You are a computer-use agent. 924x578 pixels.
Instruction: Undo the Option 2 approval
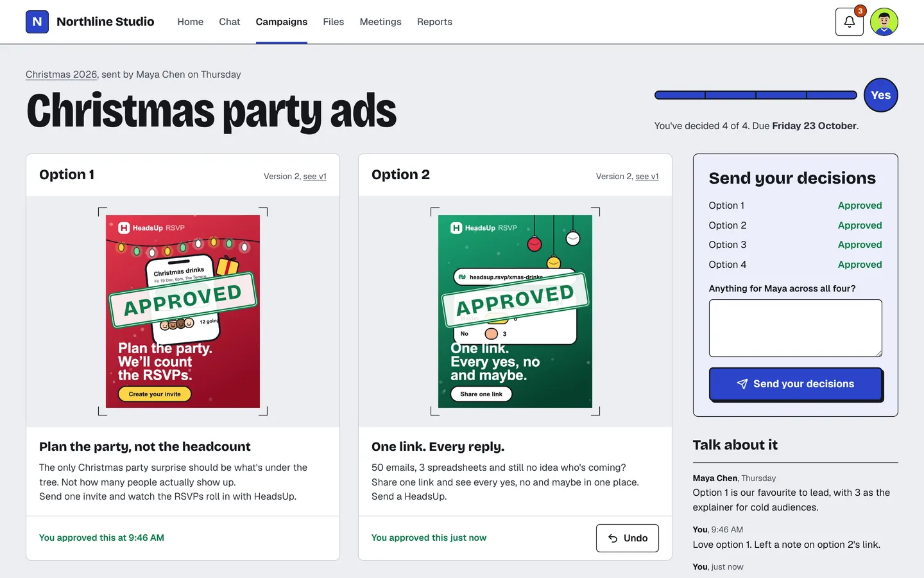click(628, 538)
